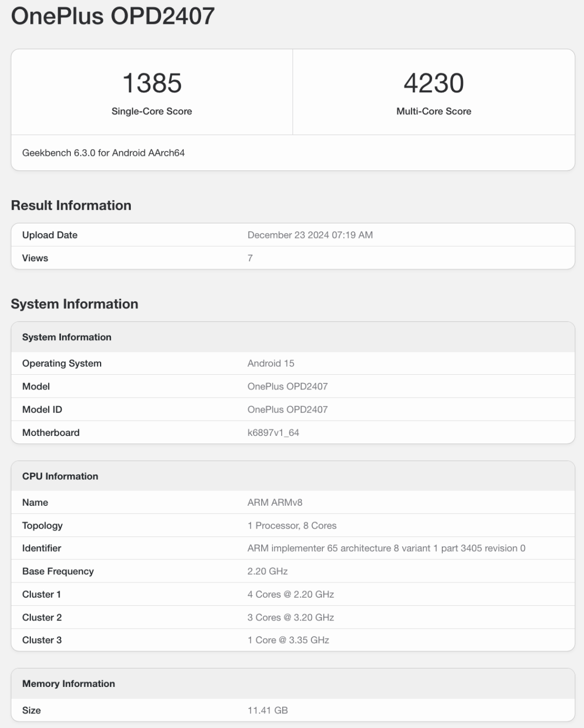Click the large System Information section heading
Image resolution: width=584 pixels, height=728 pixels.
coord(75,304)
